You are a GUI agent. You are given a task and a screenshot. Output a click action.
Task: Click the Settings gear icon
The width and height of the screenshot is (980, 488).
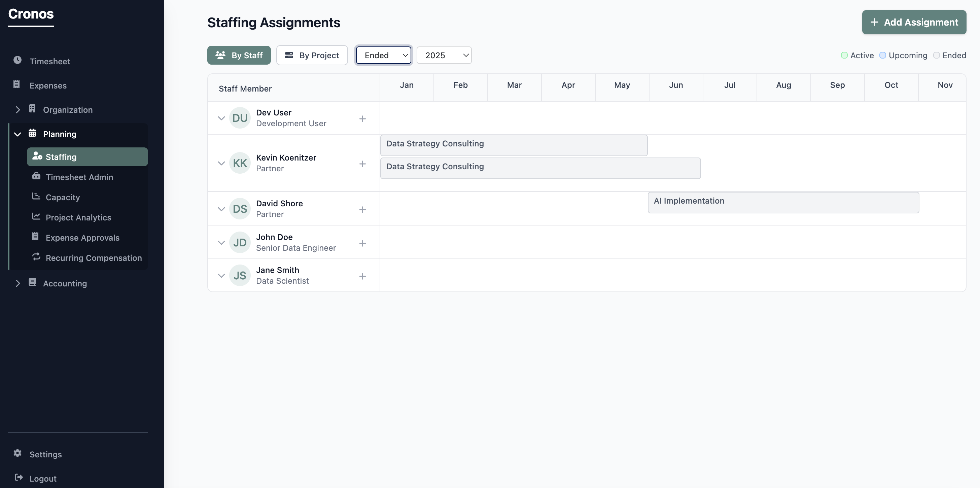click(17, 454)
